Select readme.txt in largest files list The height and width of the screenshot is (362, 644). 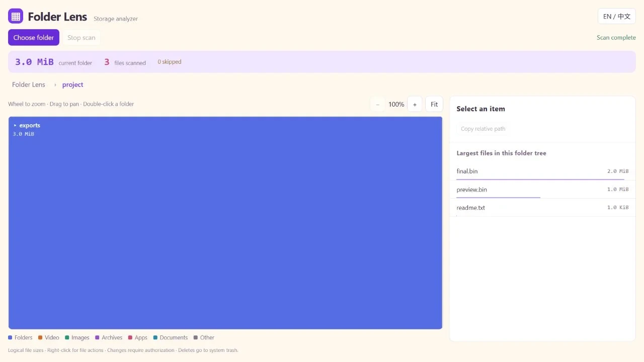(x=542, y=208)
